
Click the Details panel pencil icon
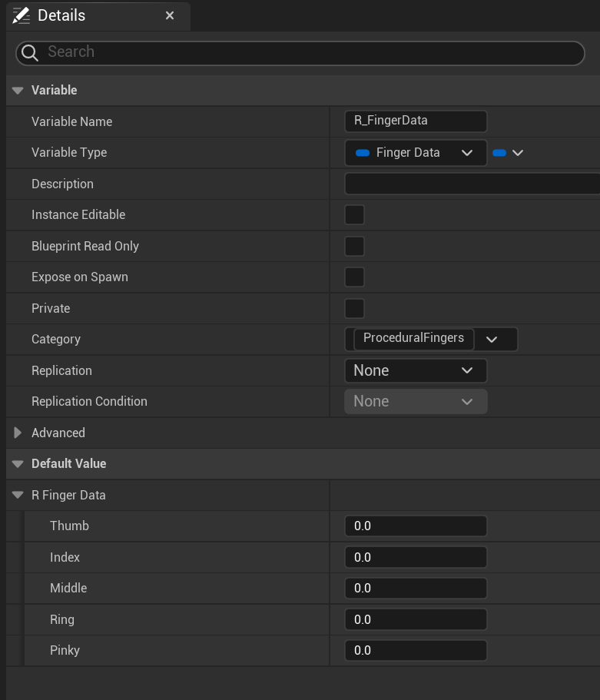(22, 15)
